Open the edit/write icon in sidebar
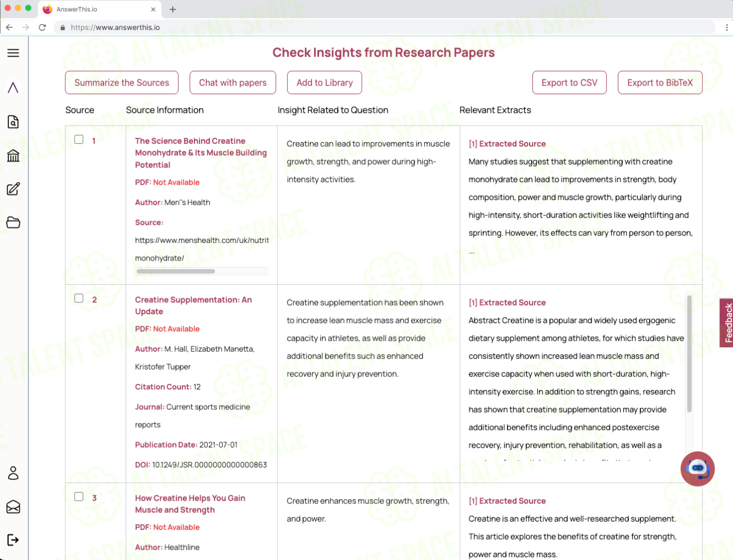The height and width of the screenshot is (560, 733). pos(13,189)
